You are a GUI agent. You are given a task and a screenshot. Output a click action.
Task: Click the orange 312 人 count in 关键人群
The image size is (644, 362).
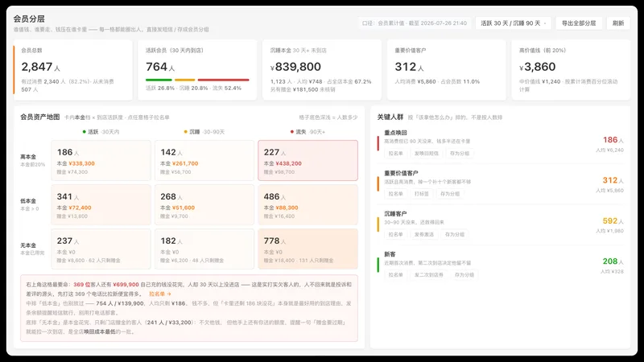tap(613, 180)
